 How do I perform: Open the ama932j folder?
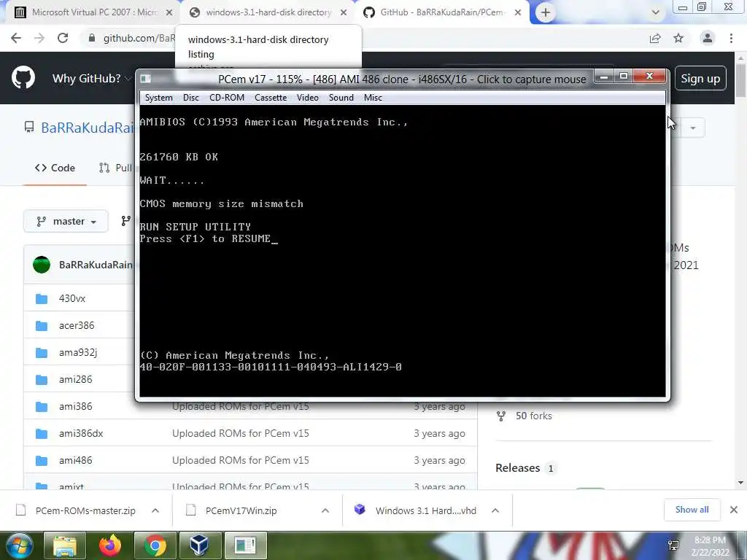coord(78,352)
